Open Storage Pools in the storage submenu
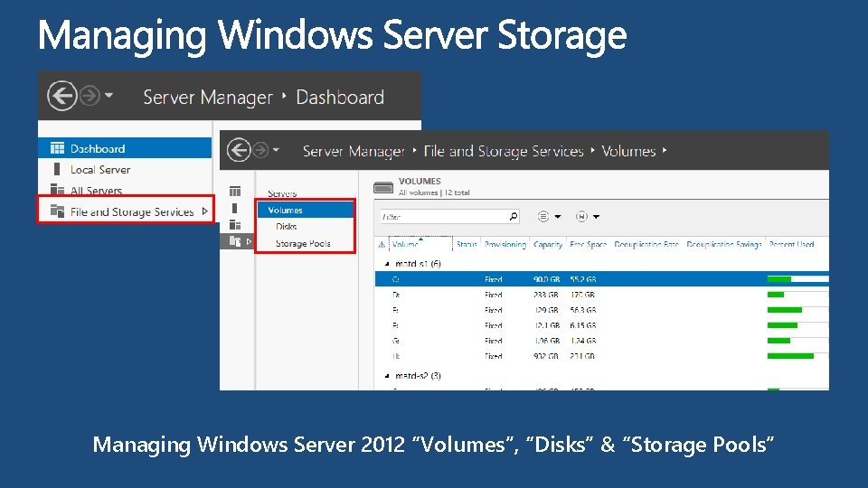The height and width of the screenshot is (488, 868). tap(303, 243)
